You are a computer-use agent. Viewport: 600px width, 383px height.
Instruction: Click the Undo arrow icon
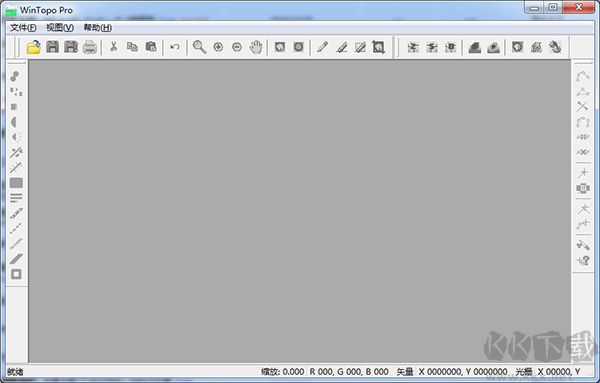[x=175, y=47]
